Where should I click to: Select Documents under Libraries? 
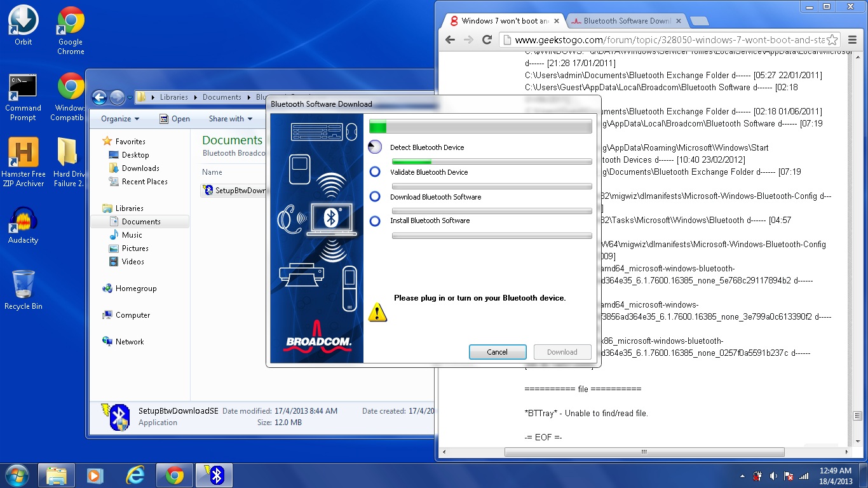coord(140,222)
